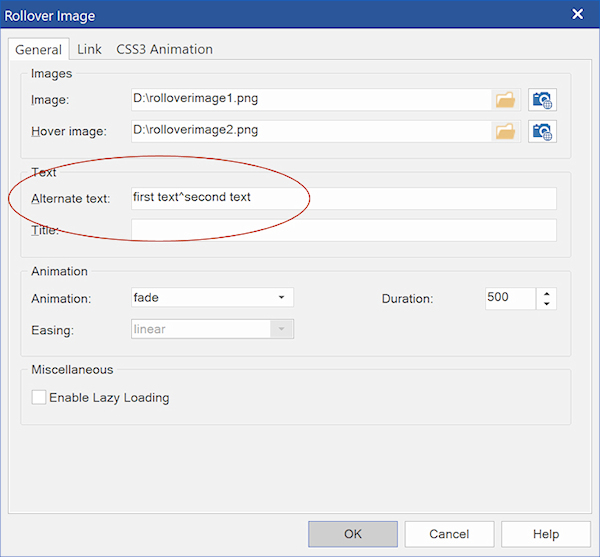This screenshot has height=557, width=600.
Task: Browse folder for the Hover image
Action: pyautogui.click(x=505, y=131)
